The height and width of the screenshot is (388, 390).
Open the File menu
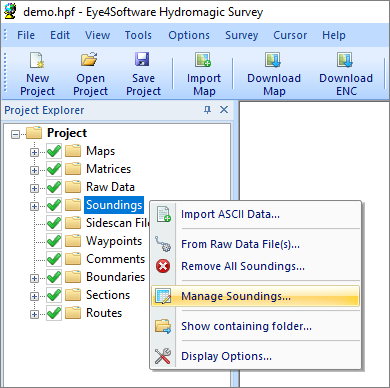pyautogui.click(x=26, y=35)
